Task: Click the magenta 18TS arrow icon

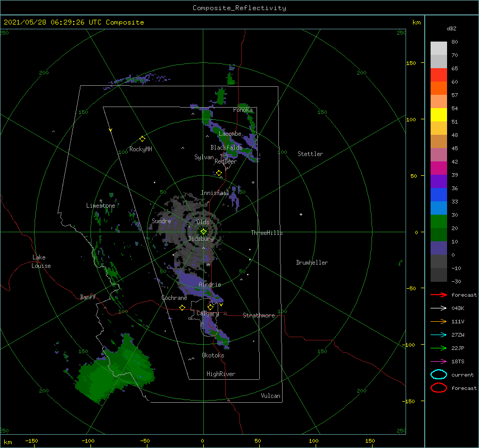Action: pos(439,361)
